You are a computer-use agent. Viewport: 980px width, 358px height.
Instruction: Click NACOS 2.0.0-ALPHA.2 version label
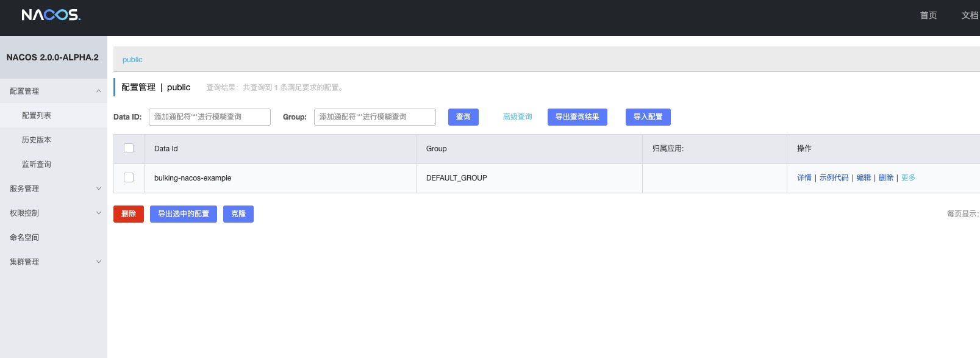point(52,57)
